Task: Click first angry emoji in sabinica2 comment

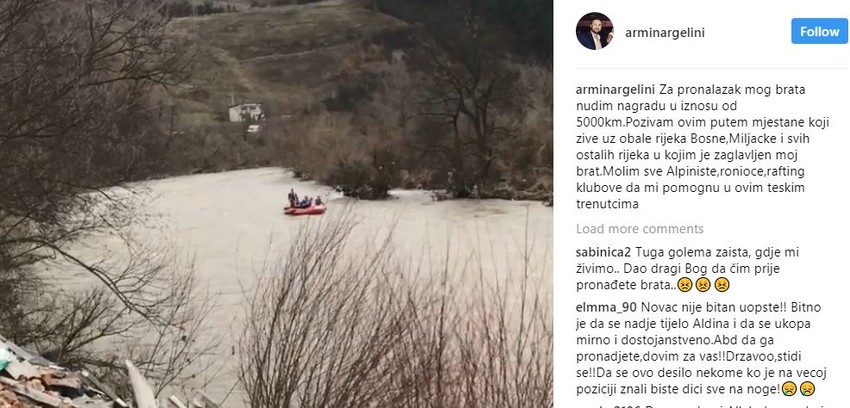Action: [685, 284]
